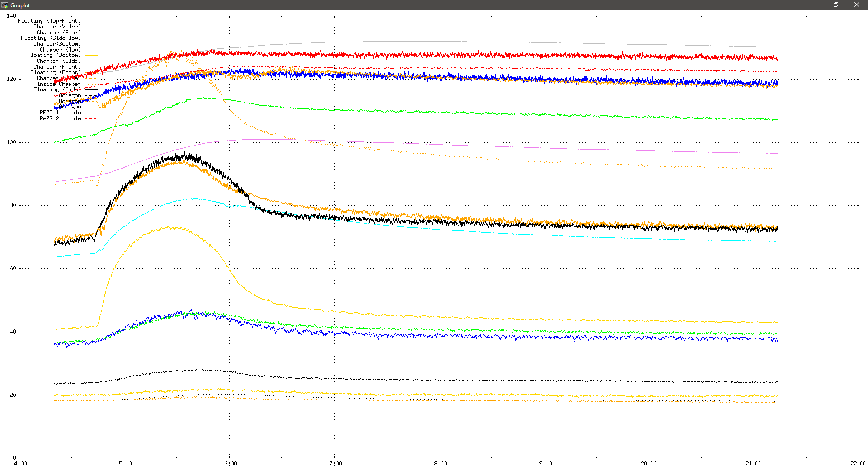The width and height of the screenshot is (868, 470).
Task: Click the 20:00 x-axis tick label
Action: click(649, 464)
